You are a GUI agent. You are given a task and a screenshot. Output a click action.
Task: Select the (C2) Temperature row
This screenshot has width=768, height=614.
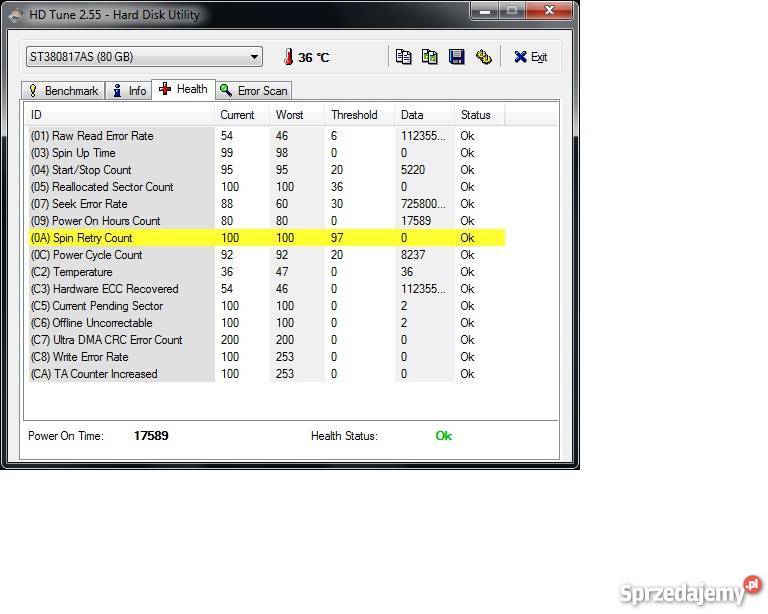click(x=267, y=272)
